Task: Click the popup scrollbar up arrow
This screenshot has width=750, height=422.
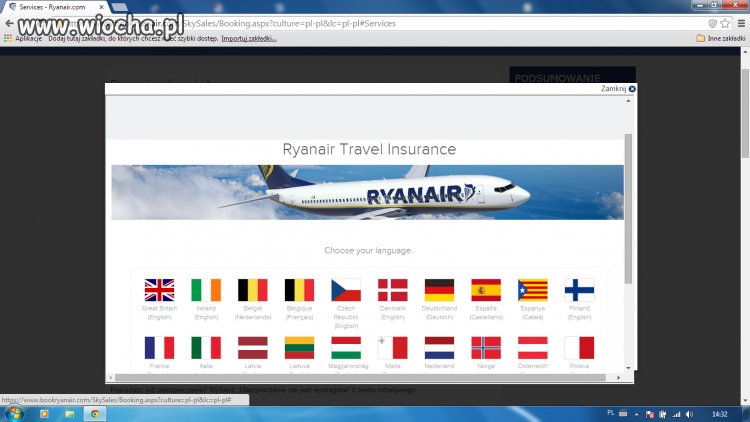Action: point(628,101)
